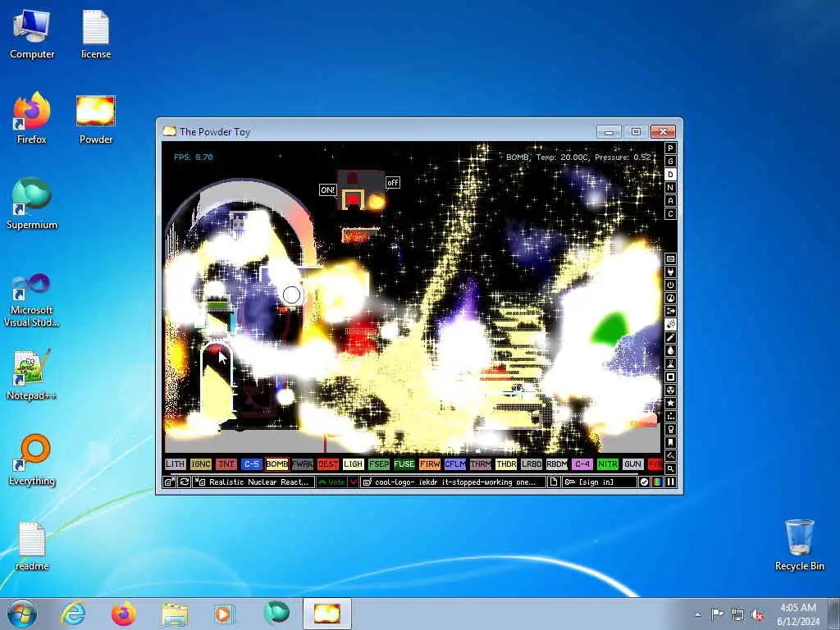
Task: Select the TNT element
Action: coord(226,464)
